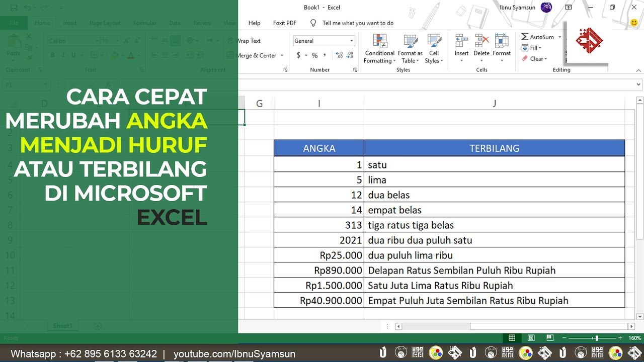Expand the formula bar chevron

639,85
